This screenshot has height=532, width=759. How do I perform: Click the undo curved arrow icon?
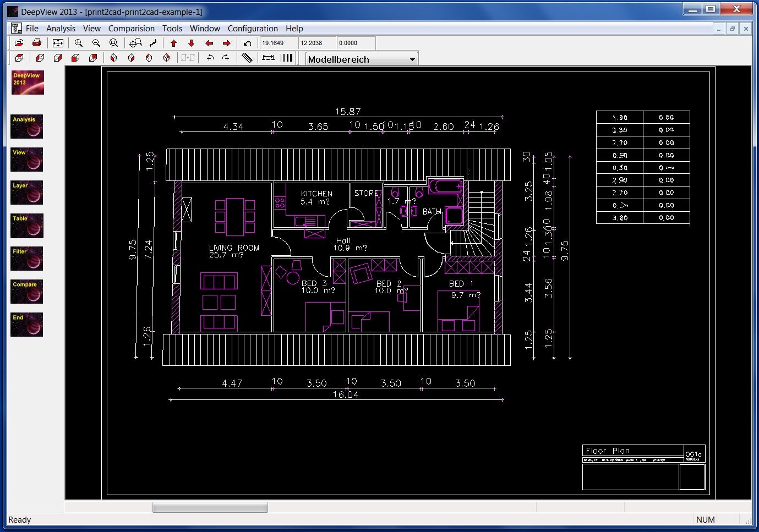(248, 43)
